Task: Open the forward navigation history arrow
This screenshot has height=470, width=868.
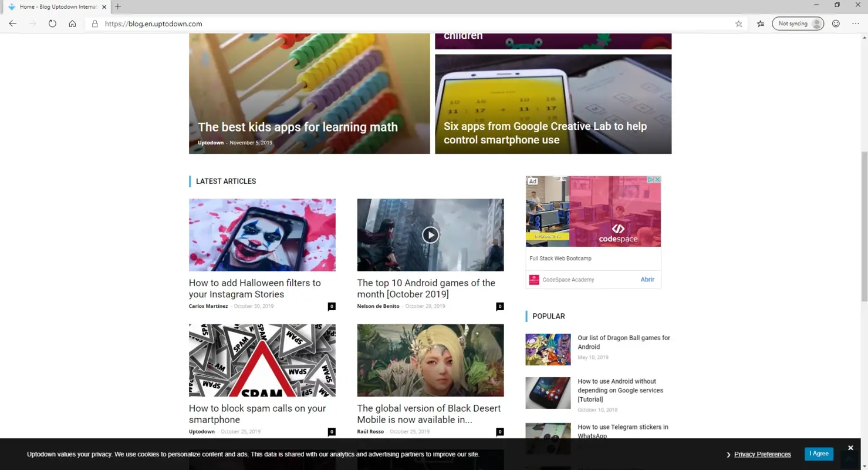Action: click(x=32, y=23)
